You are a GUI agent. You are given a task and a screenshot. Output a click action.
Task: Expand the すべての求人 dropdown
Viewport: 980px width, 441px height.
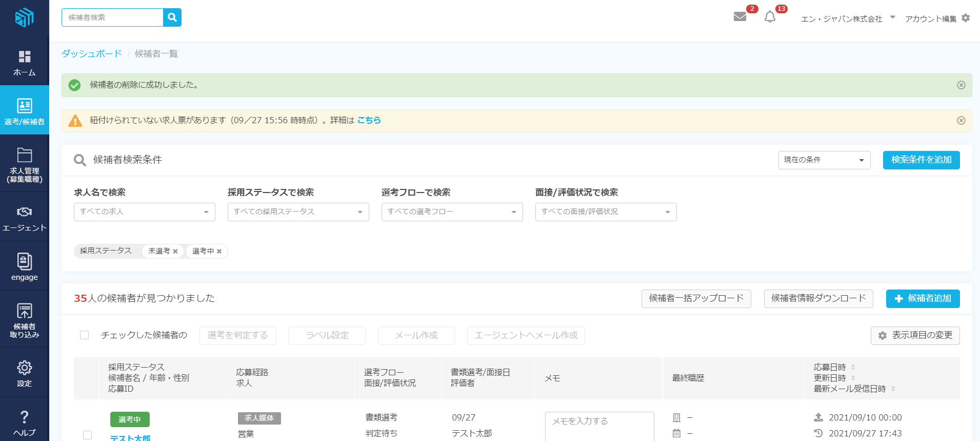pyautogui.click(x=144, y=212)
